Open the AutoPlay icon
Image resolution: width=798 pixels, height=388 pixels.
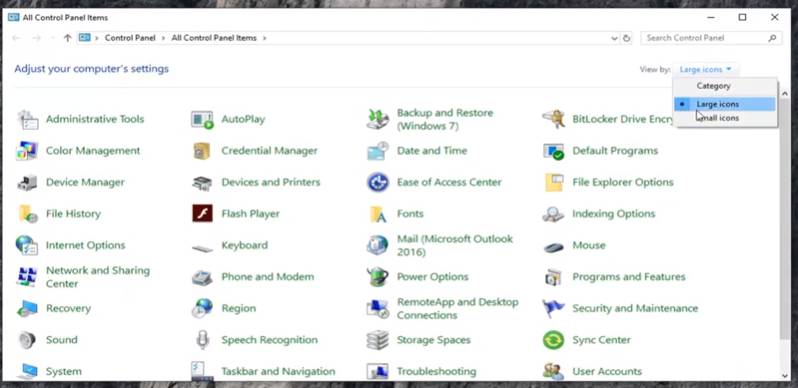pos(202,120)
